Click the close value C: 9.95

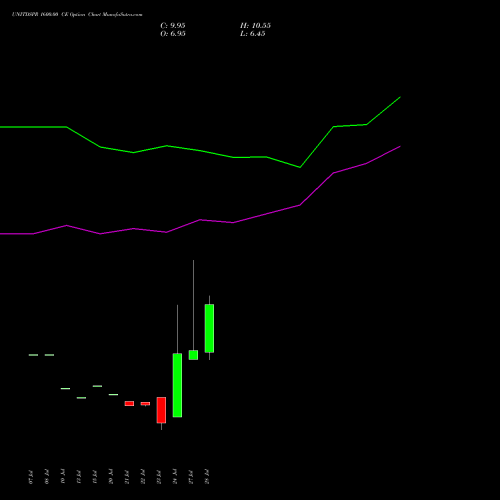pos(173,26)
